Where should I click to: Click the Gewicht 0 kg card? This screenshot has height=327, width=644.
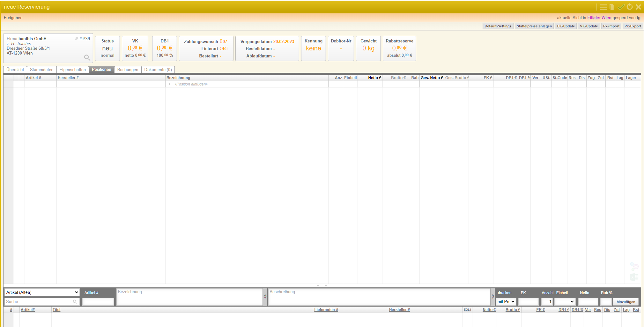click(x=368, y=48)
